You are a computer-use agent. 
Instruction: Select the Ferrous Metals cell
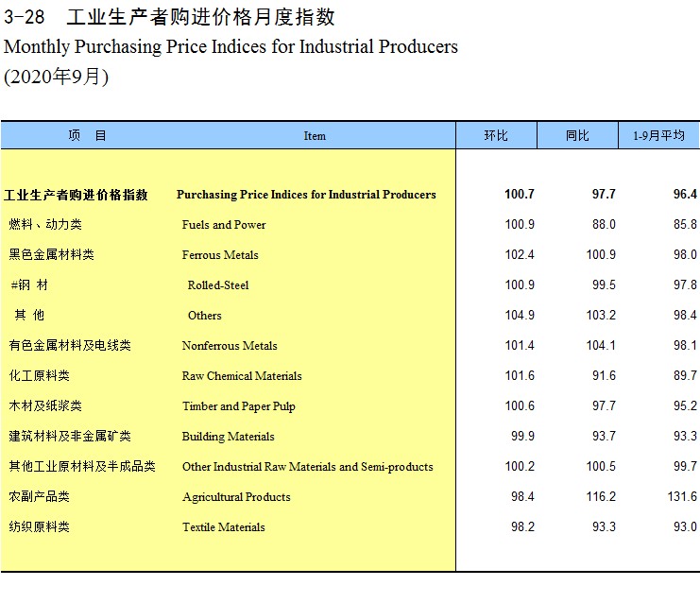pyautogui.click(x=220, y=255)
